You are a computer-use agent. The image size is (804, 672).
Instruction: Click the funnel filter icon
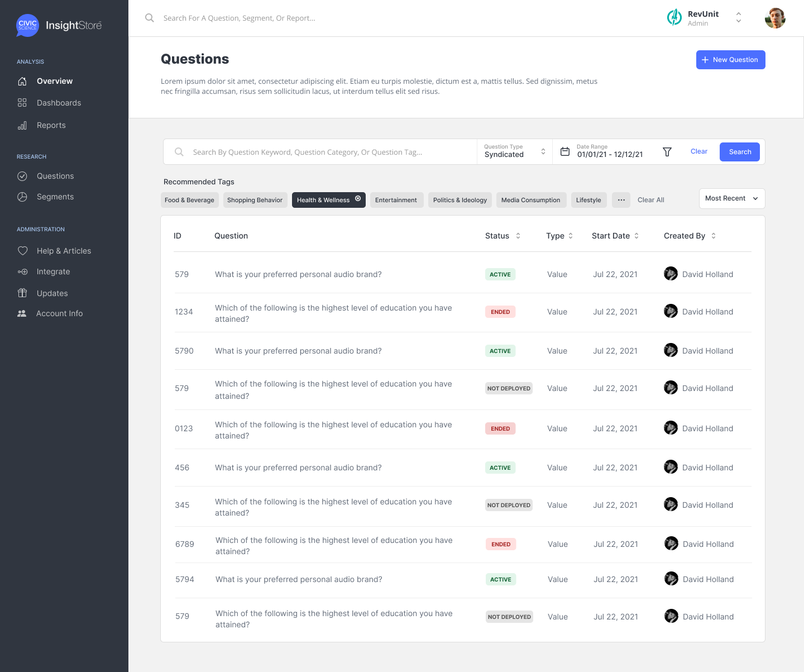(667, 152)
